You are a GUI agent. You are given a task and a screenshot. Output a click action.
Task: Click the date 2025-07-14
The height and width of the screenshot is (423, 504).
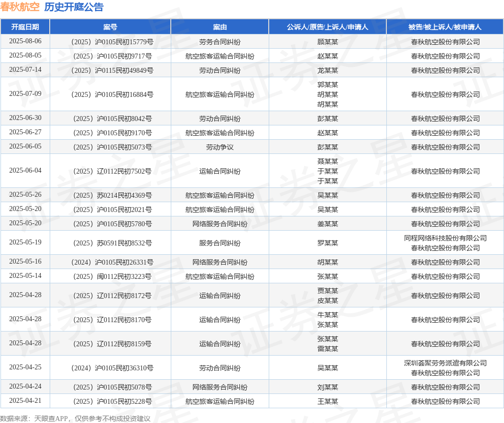tap(25, 69)
